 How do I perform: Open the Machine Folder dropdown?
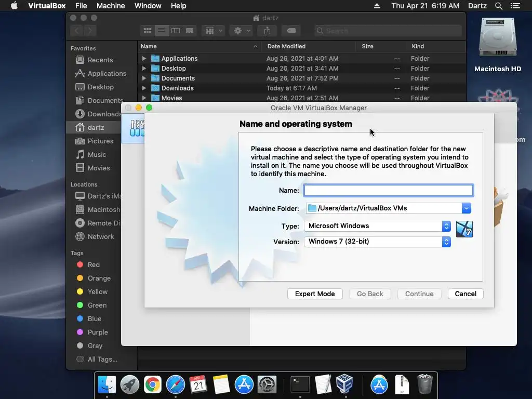466,208
